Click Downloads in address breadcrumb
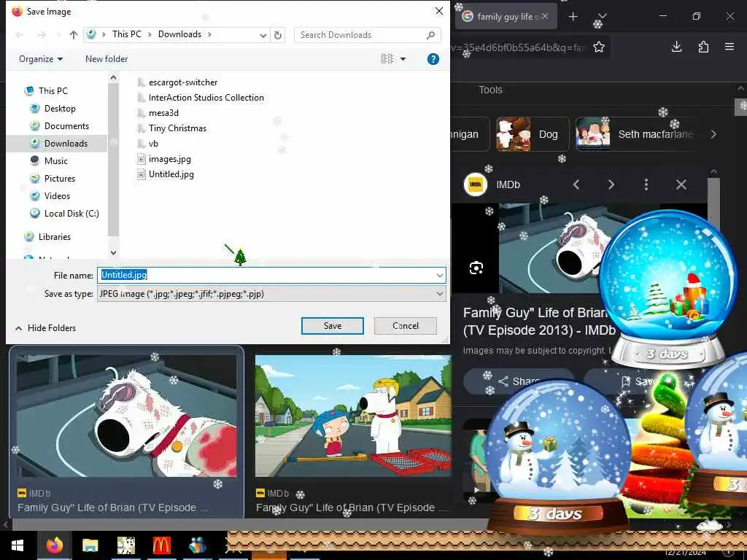The image size is (747, 560). (179, 34)
